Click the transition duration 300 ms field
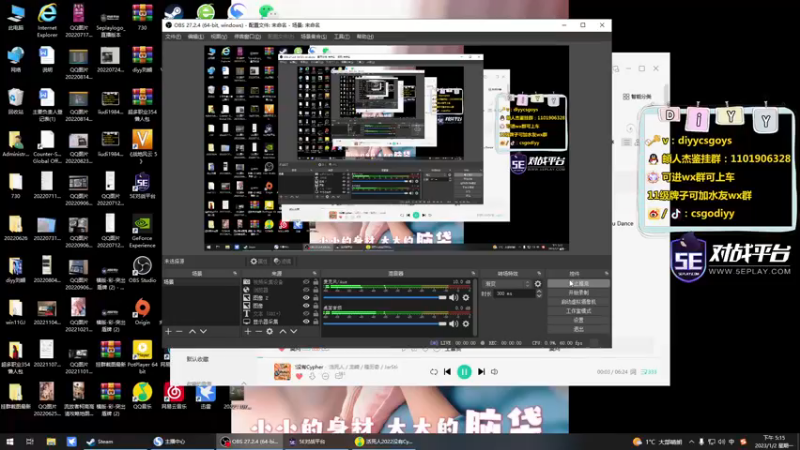The width and height of the screenshot is (800, 450). tap(514, 294)
